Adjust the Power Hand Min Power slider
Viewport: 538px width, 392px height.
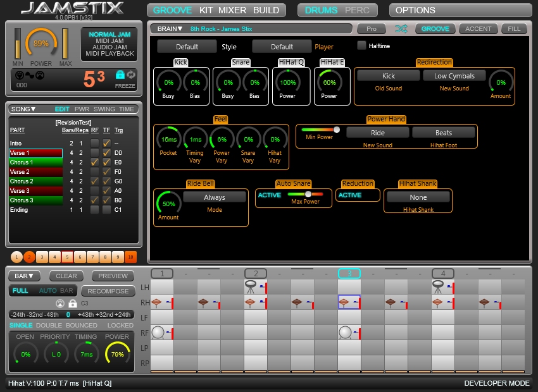click(x=336, y=130)
